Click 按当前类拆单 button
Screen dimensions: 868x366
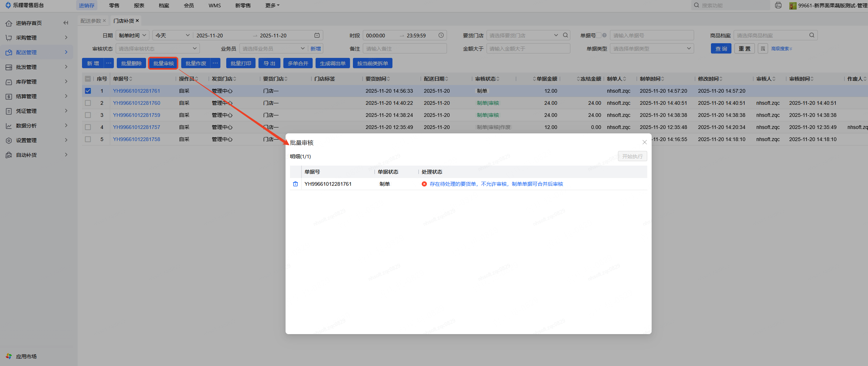click(373, 63)
